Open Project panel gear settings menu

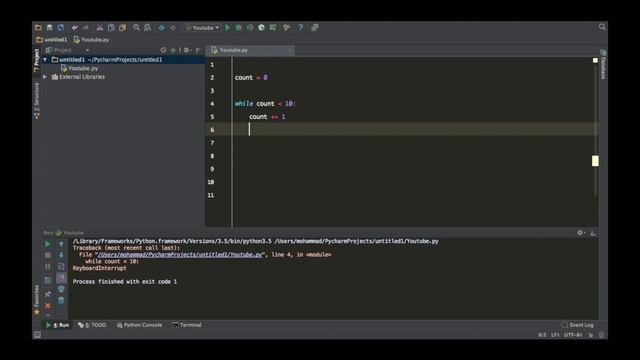tap(187, 50)
